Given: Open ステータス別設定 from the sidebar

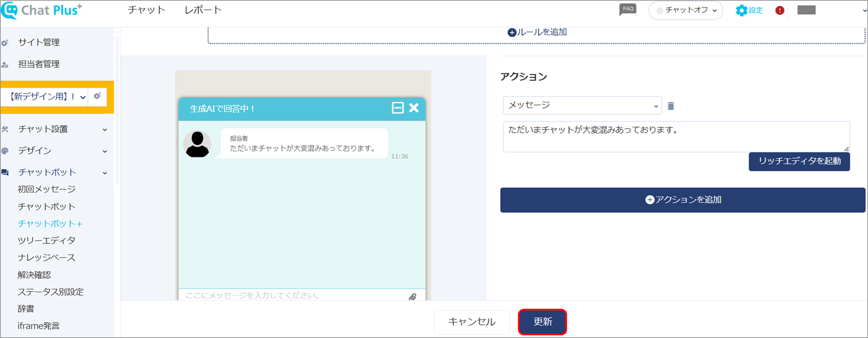Looking at the screenshot, I should [50, 292].
